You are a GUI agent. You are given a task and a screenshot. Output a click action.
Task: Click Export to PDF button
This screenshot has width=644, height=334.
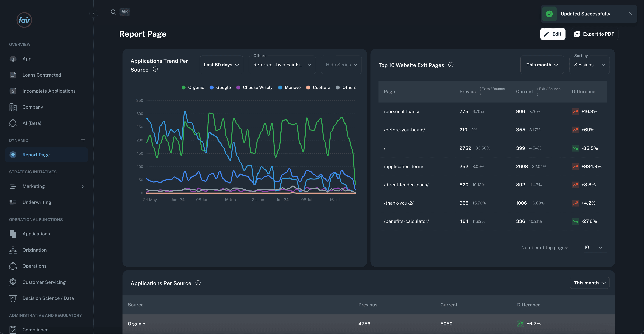tap(594, 34)
